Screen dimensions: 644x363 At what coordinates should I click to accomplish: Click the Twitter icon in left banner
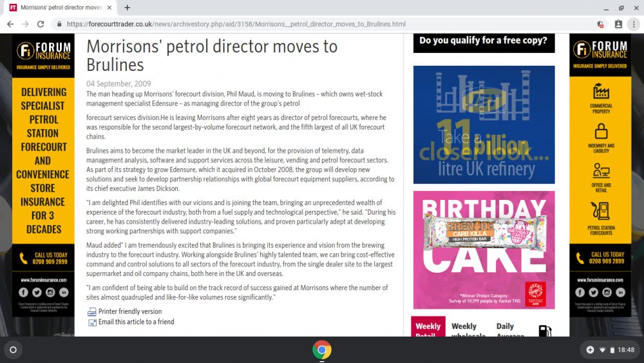pyautogui.click(x=37, y=292)
